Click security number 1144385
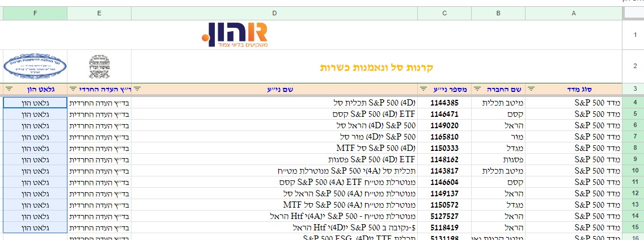The image size is (644, 240). [x=444, y=103]
